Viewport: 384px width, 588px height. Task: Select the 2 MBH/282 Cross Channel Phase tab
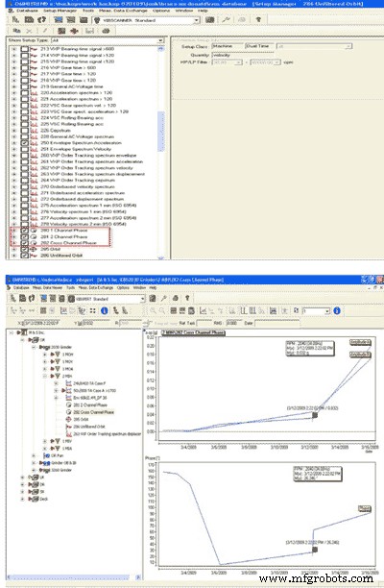(x=193, y=332)
